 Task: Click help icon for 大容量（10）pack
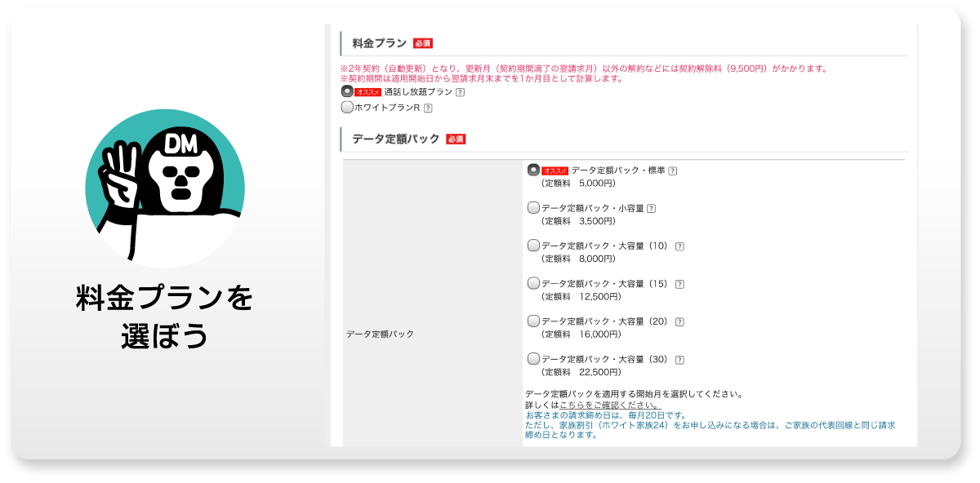[679, 246]
